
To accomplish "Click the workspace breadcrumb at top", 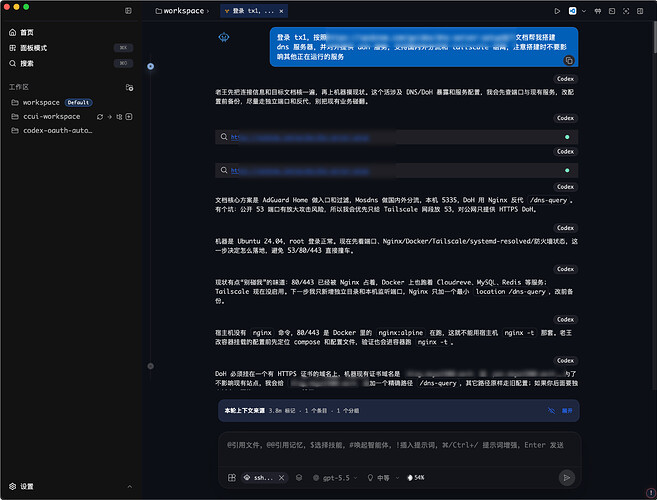I will click(x=180, y=11).
